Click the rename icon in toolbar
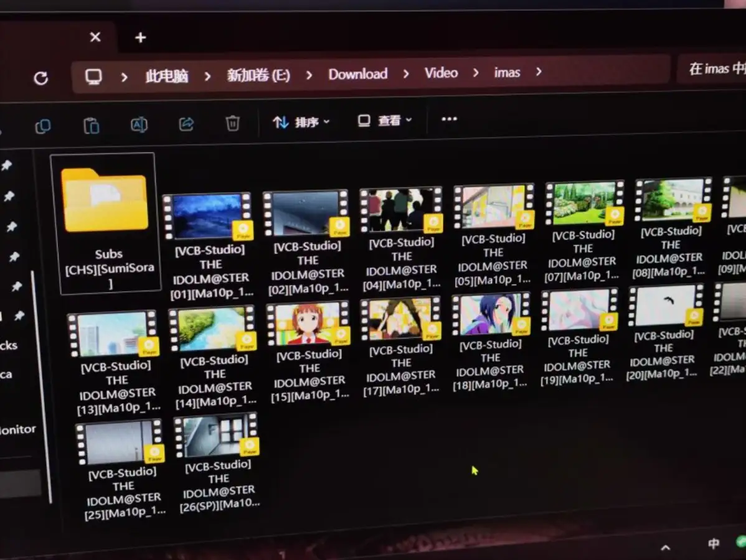The image size is (746, 560). pyautogui.click(x=139, y=124)
